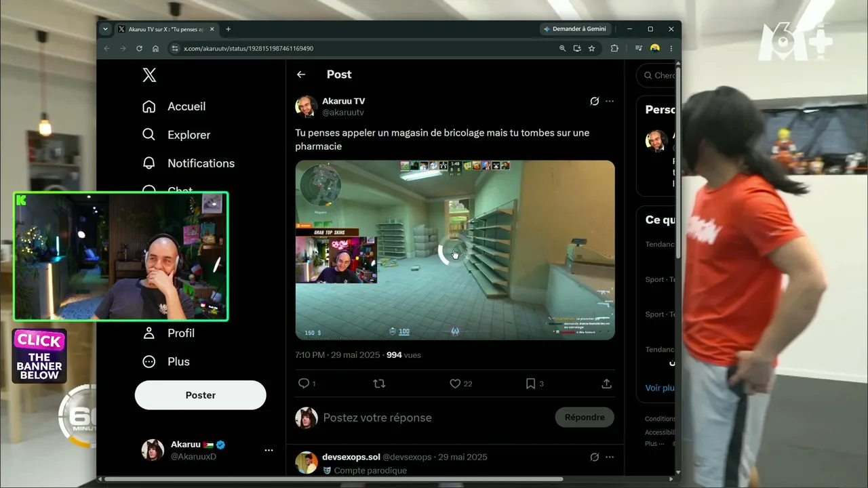Click Demander à Gemini button
The width and height of the screenshot is (868, 488).
tap(575, 29)
